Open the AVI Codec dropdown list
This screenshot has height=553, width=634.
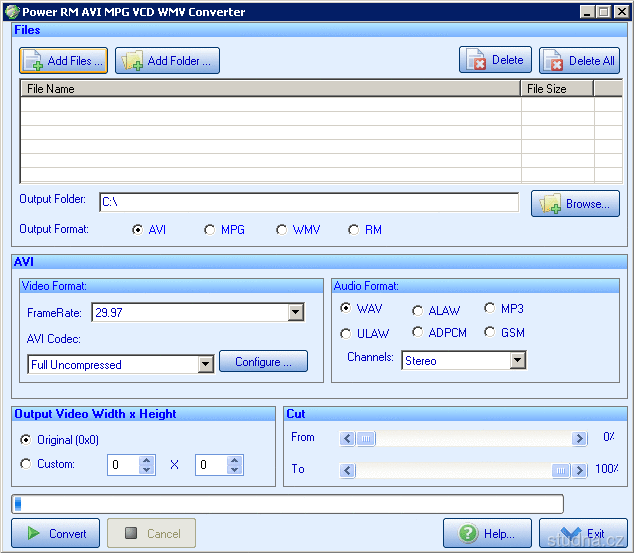pos(205,364)
